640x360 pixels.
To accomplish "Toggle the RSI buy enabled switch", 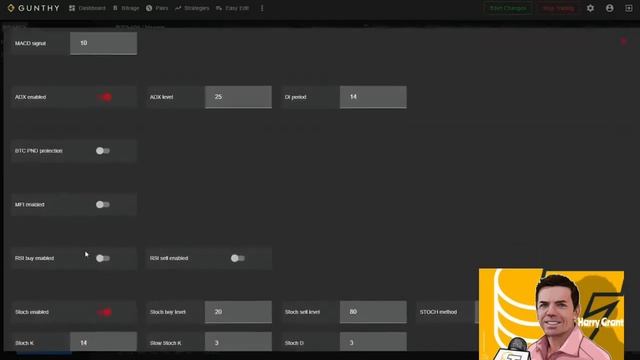I will point(103,258).
